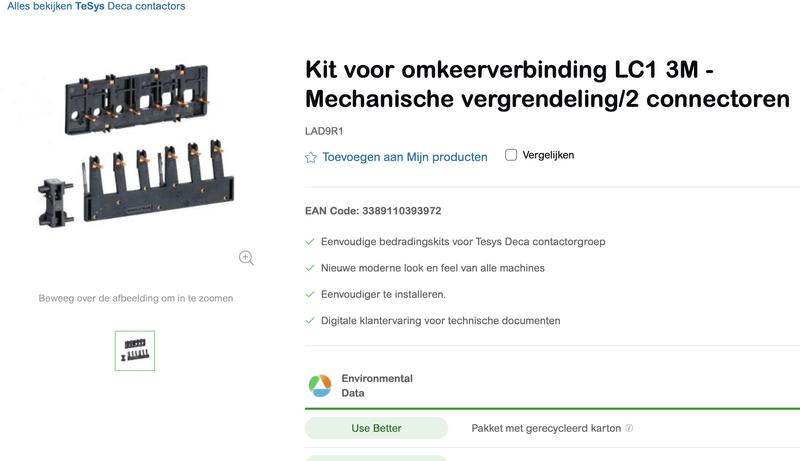Viewport: 800px width, 461px height.
Task: Click checkmark beside Nieuwe moderne look
Action: [310, 268]
